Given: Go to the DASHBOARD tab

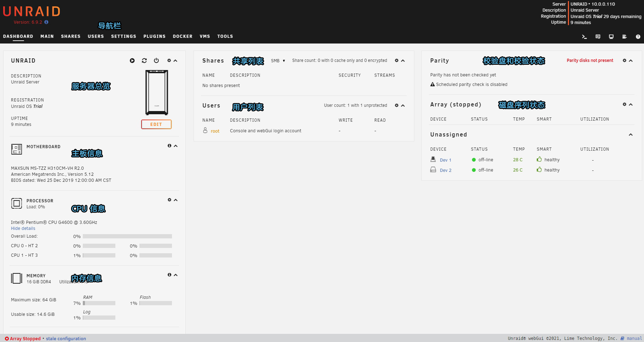Looking at the screenshot, I should click(x=18, y=36).
